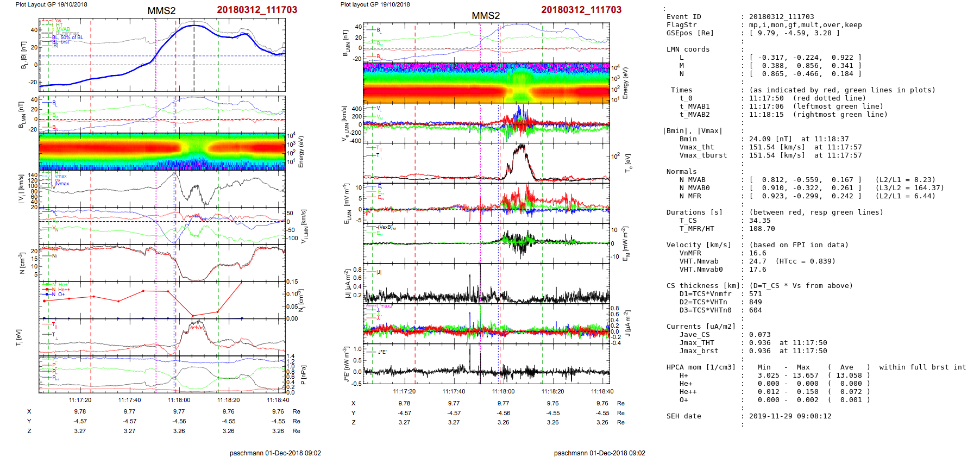Click the T_CS duration value 34.35
980x457 pixels.
759,221
